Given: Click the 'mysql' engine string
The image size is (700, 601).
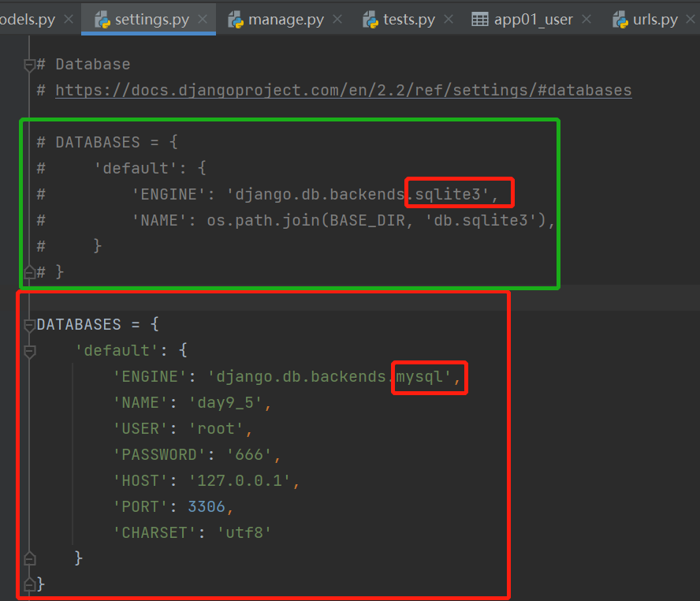Looking at the screenshot, I should (x=419, y=376).
